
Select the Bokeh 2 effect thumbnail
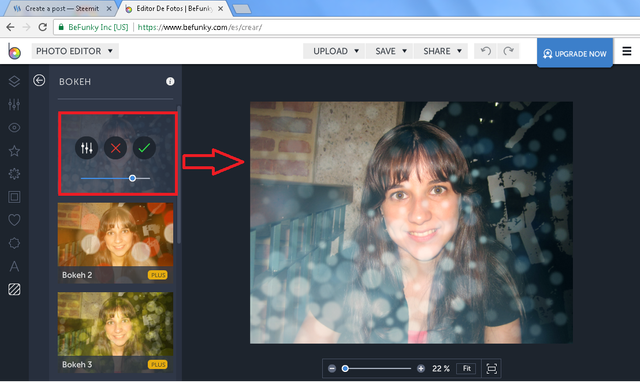pyautogui.click(x=116, y=242)
